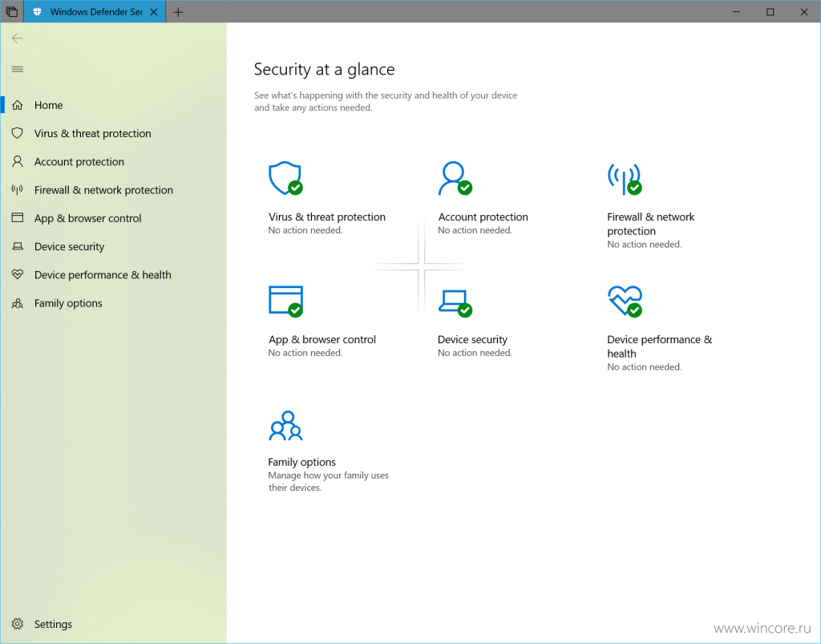Open the large Family options people tile icon

286,426
